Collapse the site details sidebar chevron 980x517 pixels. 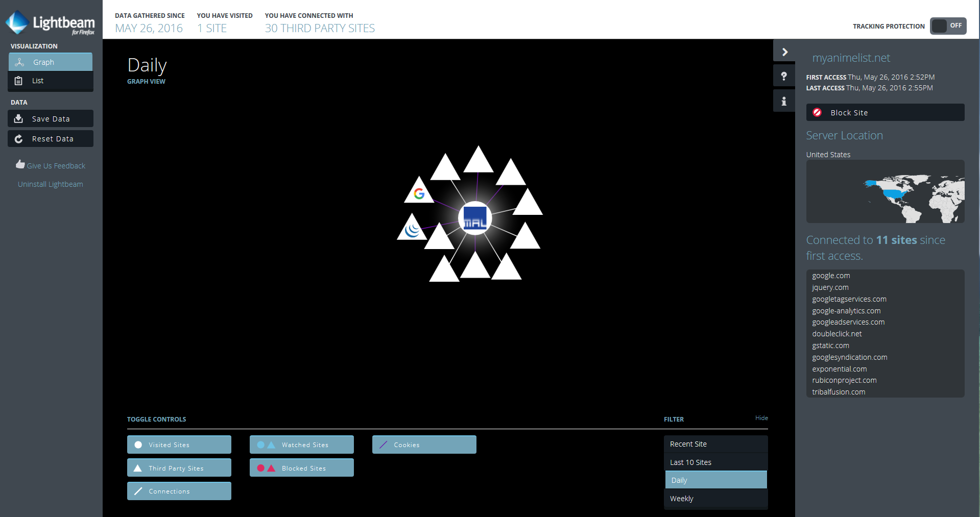pyautogui.click(x=784, y=52)
